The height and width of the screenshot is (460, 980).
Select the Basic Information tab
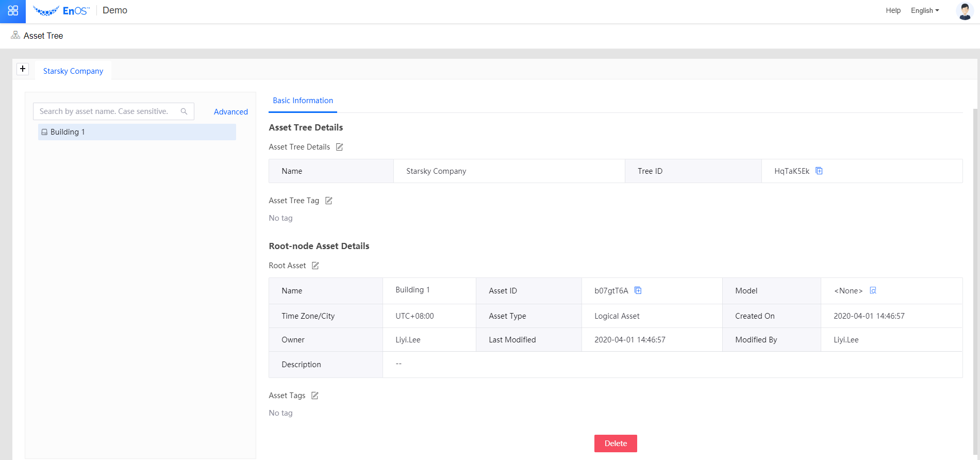coord(303,101)
